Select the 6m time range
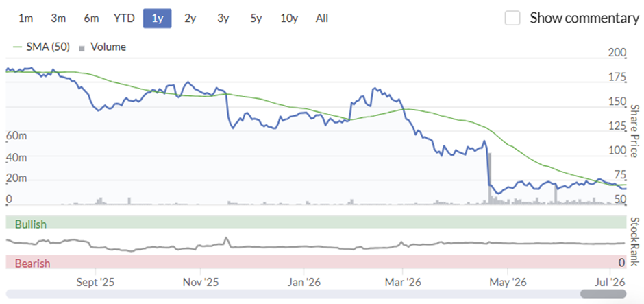This screenshot has width=644, height=304. [91, 19]
